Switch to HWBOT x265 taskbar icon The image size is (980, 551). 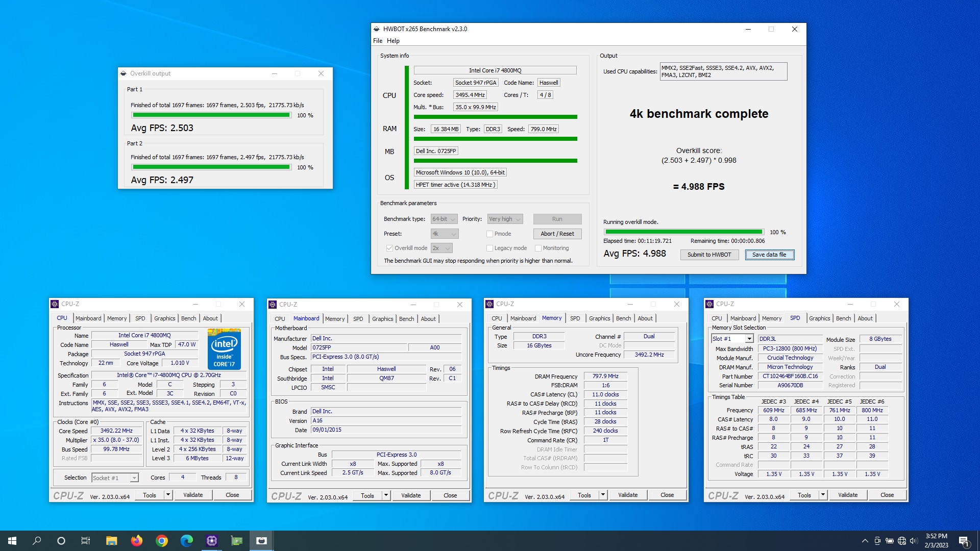pos(261,541)
